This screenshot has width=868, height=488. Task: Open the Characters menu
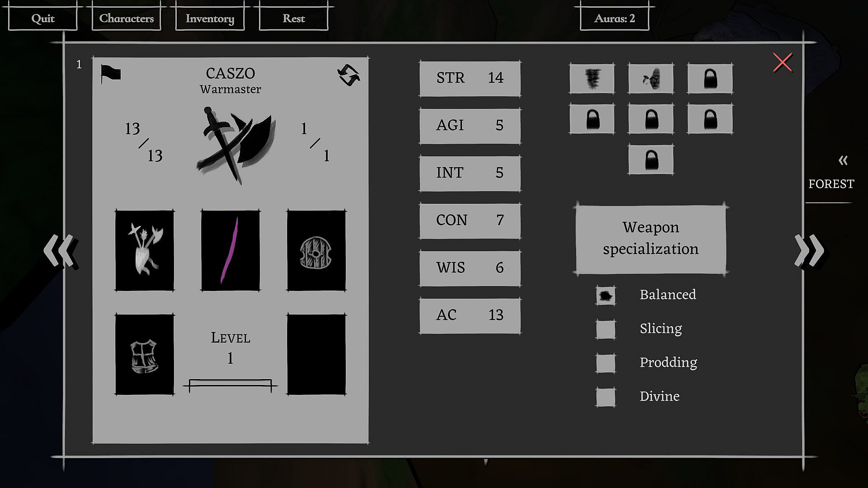126,19
